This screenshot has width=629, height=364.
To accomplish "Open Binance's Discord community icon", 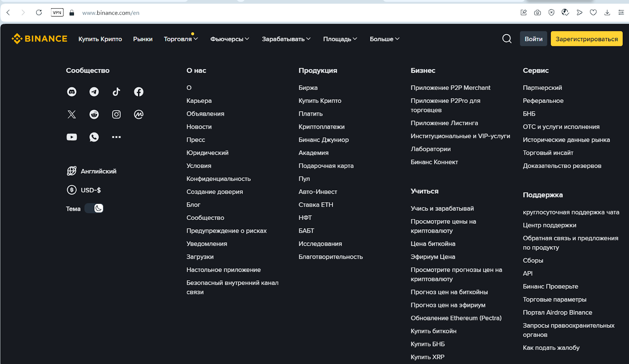I will coord(72,92).
